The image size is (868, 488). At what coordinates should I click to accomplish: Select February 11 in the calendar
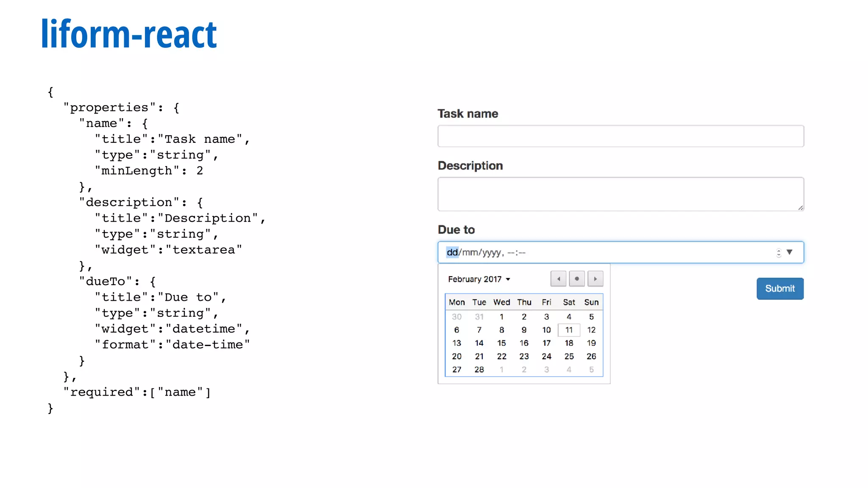(x=569, y=330)
